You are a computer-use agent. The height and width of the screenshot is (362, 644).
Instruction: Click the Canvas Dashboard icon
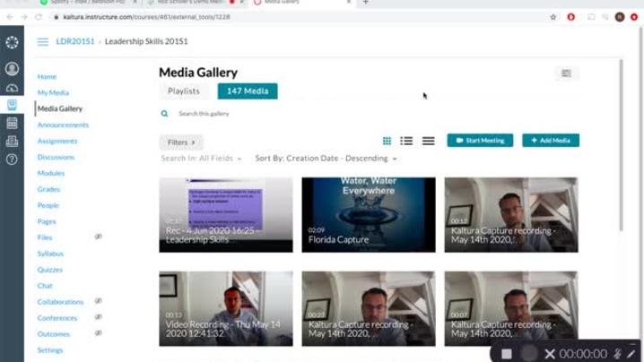(x=12, y=87)
